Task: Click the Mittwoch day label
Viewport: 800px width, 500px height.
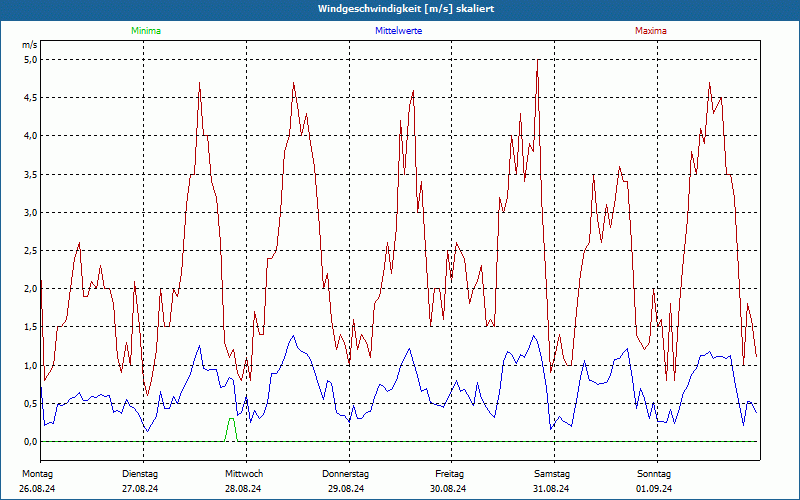Action: coord(244,474)
